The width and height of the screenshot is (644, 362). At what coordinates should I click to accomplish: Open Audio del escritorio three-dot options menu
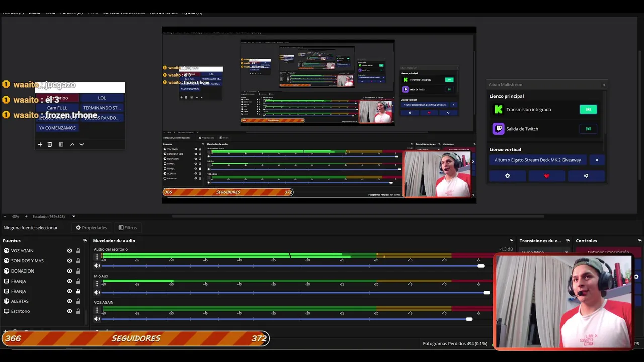(97, 257)
